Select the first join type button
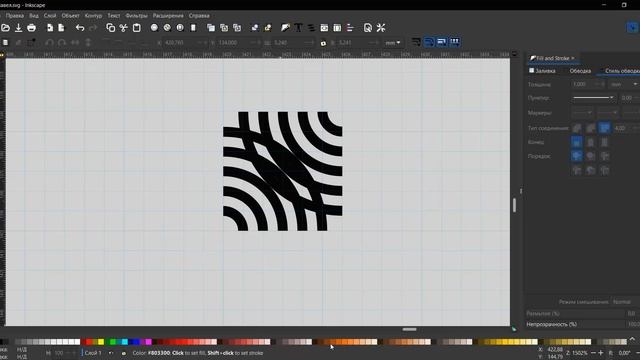The width and height of the screenshot is (640, 360). [x=577, y=128]
